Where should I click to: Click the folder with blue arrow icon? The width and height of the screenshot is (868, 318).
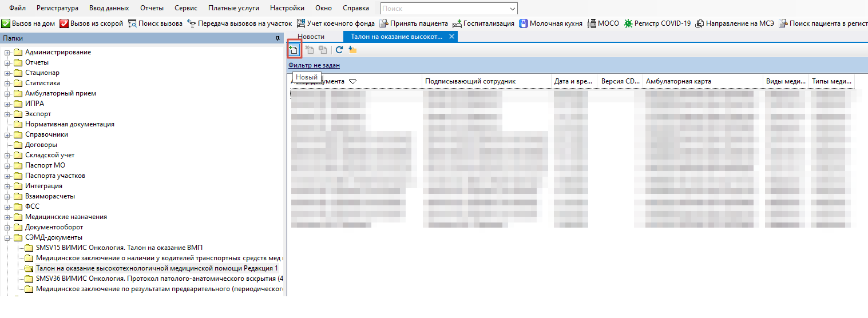[x=352, y=50]
